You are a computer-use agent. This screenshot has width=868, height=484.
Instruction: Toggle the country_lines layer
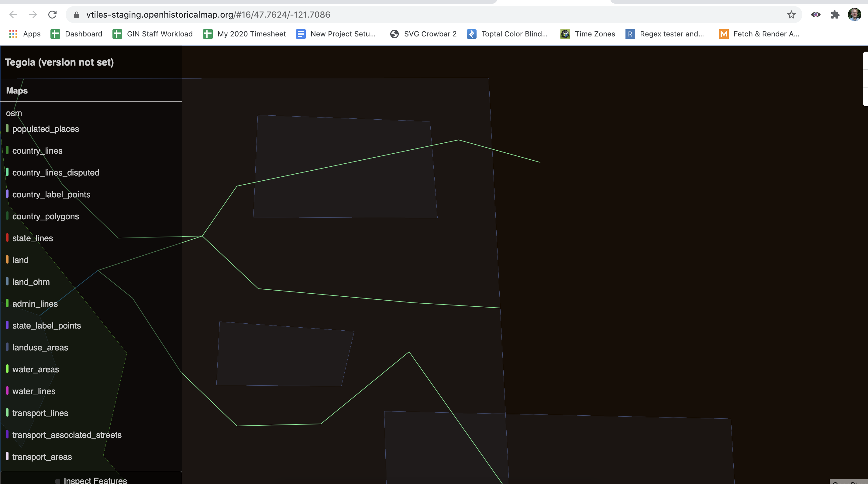(34, 151)
